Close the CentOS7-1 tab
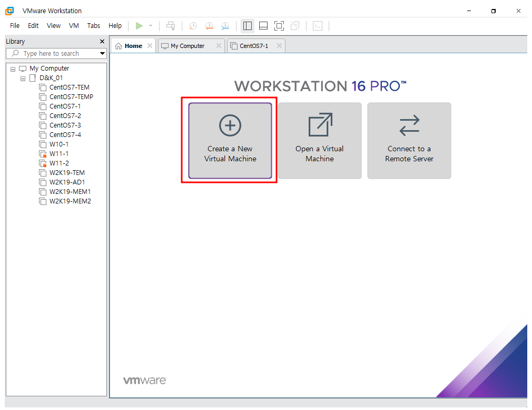Image resolution: width=532 pixels, height=410 pixels. [279, 45]
